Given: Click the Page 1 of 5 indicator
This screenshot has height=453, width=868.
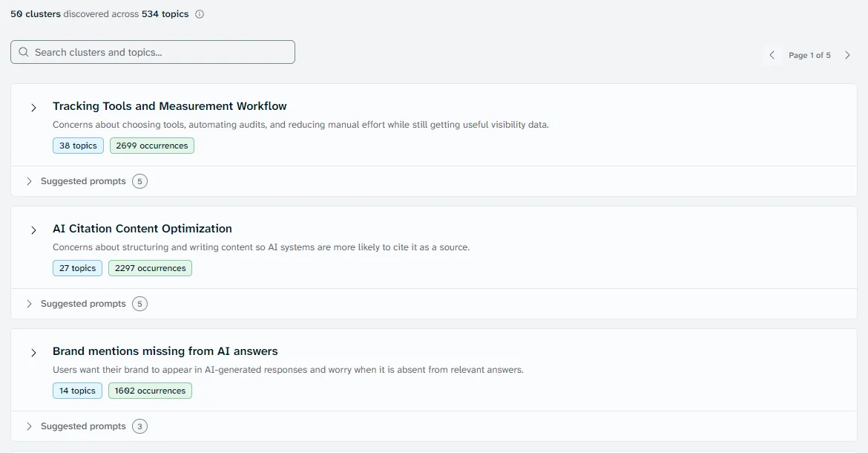Looking at the screenshot, I should click(809, 56).
